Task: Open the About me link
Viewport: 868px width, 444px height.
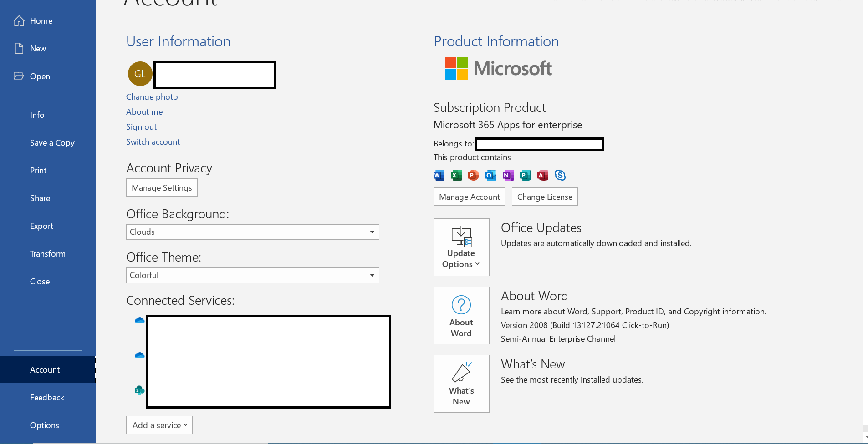Action: pyautogui.click(x=144, y=112)
